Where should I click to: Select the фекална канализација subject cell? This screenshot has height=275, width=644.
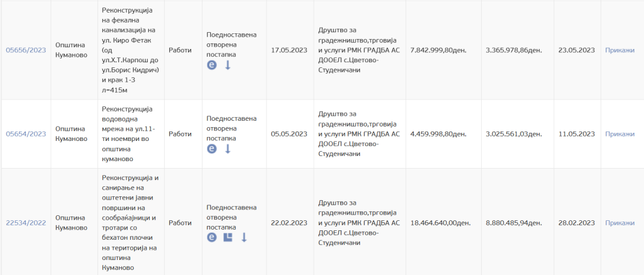tap(130, 50)
